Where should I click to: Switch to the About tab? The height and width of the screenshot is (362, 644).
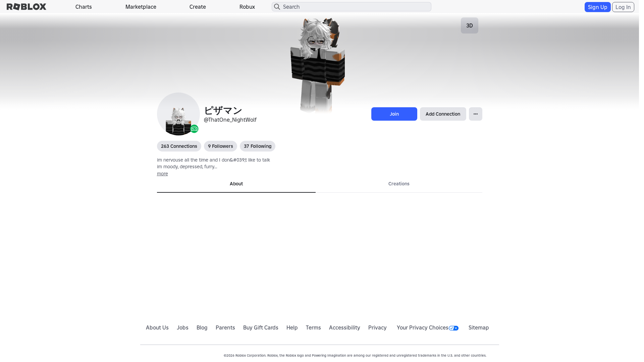[236, 184]
